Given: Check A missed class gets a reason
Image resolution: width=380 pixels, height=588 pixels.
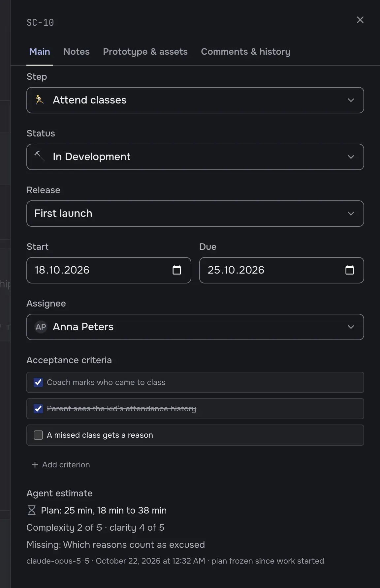Looking at the screenshot, I should [x=38, y=435].
